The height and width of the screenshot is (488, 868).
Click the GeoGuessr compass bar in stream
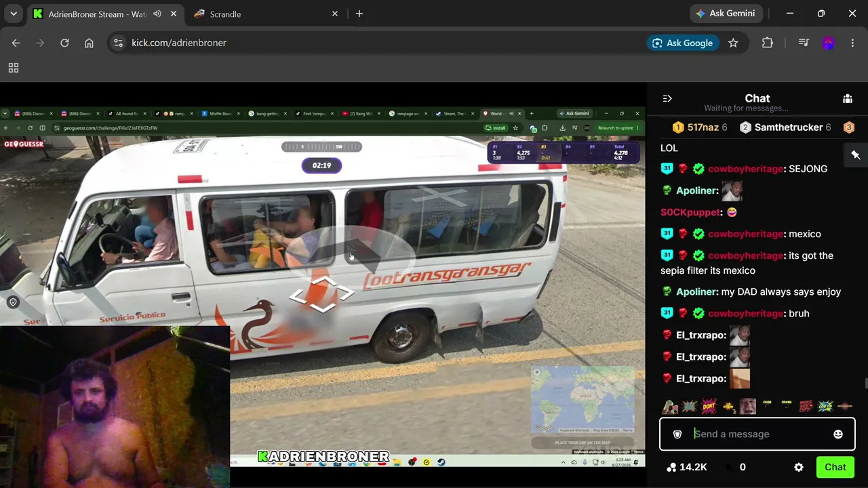coord(321,146)
